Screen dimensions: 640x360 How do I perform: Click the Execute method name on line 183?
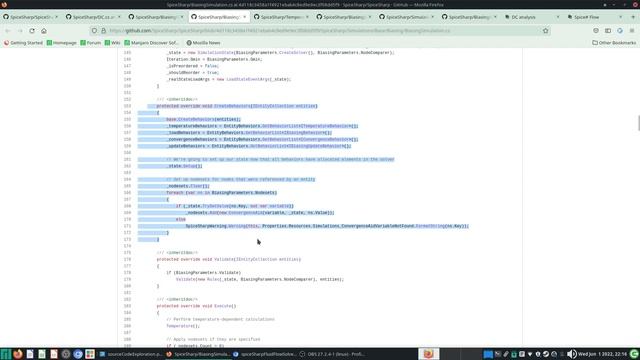point(223,306)
